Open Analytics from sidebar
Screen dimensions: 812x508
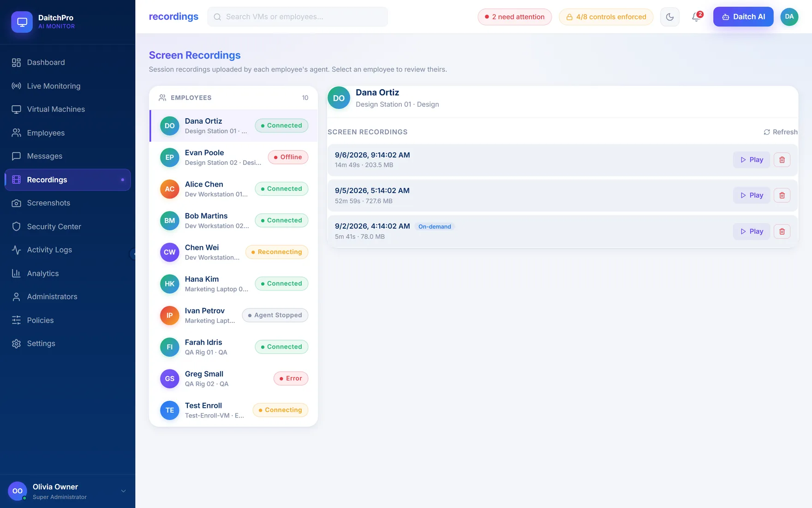pyautogui.click(x=67, y=273)
